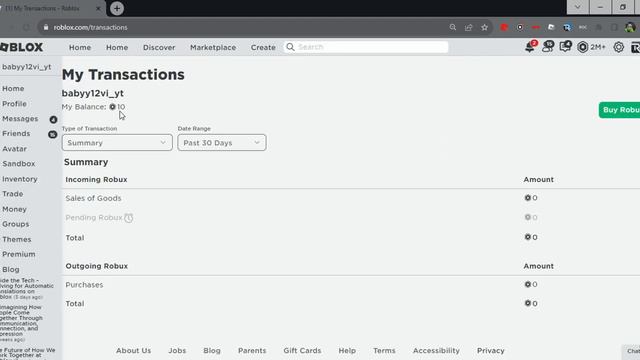The height and width of the screenshot is (360, 640).
Task: Open the browser profile avatar
Action: point(630,27)
